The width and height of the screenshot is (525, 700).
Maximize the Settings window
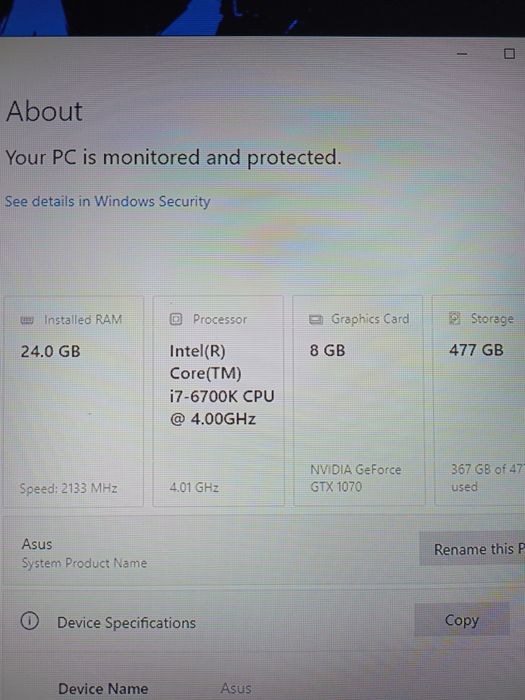[509, 54]
